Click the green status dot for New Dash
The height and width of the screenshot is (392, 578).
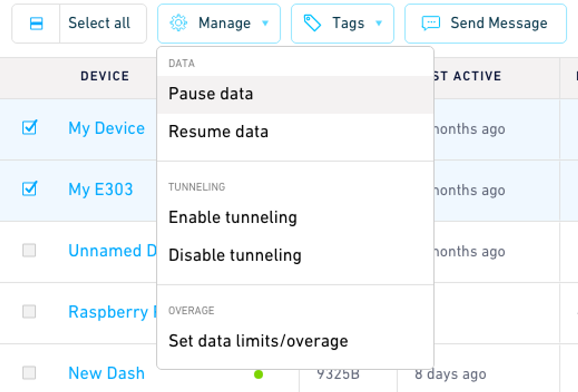[x=258, y=374]
